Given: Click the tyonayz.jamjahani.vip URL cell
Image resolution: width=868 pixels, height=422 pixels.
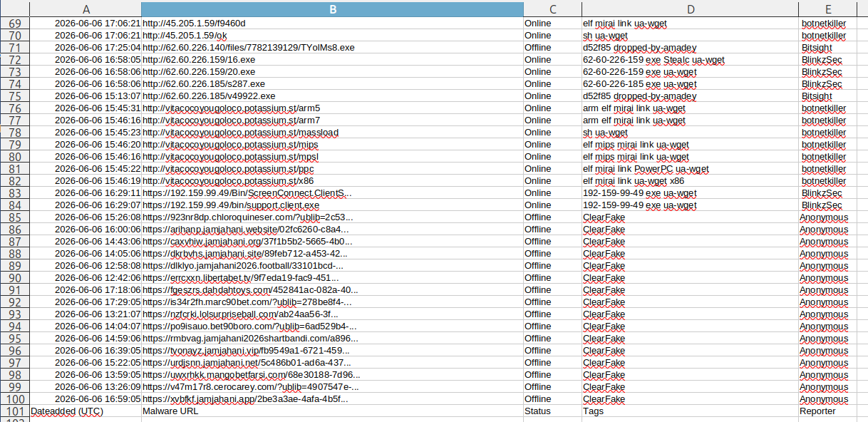Looking at the screenshot, I should pos(332,351).
